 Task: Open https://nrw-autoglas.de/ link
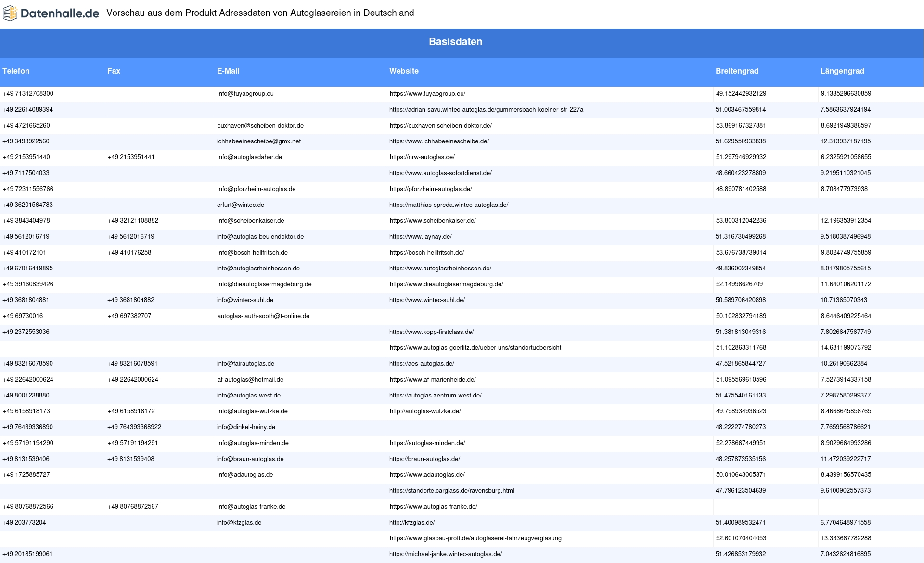point(422,157)
